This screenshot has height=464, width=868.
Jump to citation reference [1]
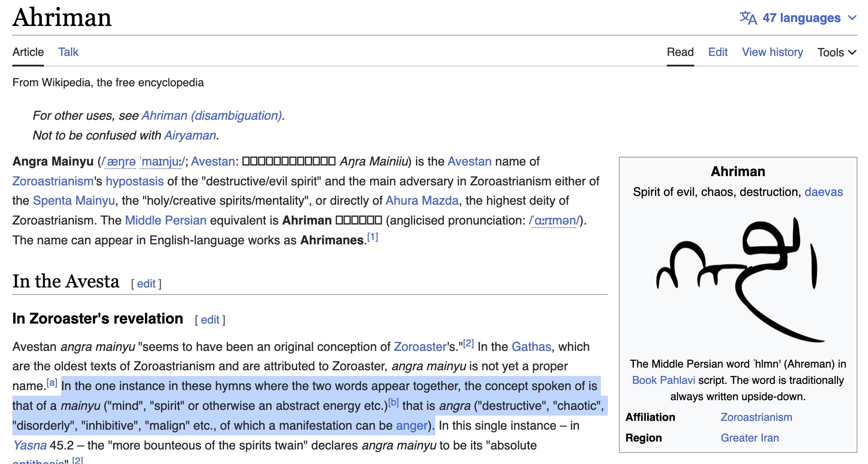click(x=373, y=237)
